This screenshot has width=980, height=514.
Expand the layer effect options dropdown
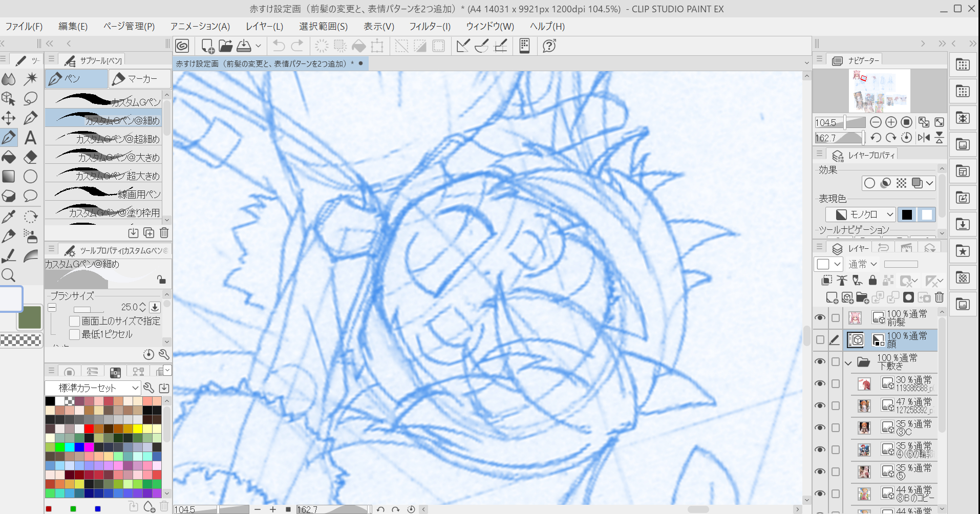point(930,183)
